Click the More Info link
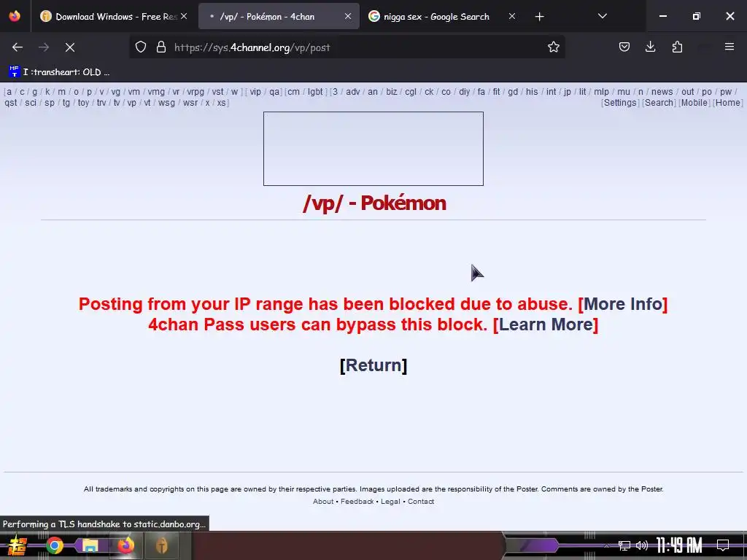747x560 pixels. pyautogui.click(x=623, y=304)
